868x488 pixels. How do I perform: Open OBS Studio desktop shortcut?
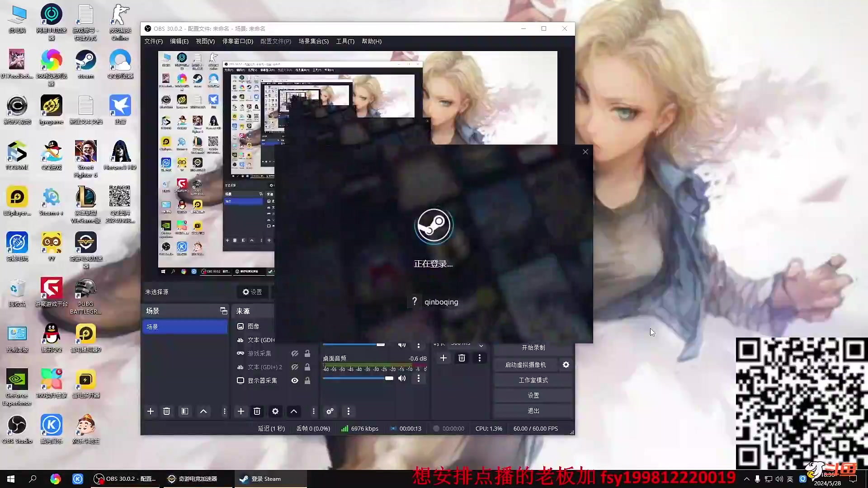(17, 429)
